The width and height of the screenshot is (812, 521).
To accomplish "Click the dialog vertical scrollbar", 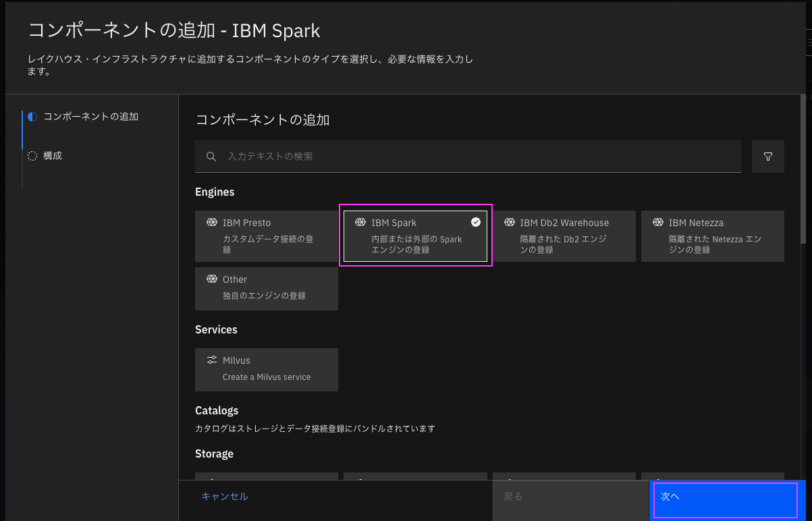I will [x=803, y=169].
